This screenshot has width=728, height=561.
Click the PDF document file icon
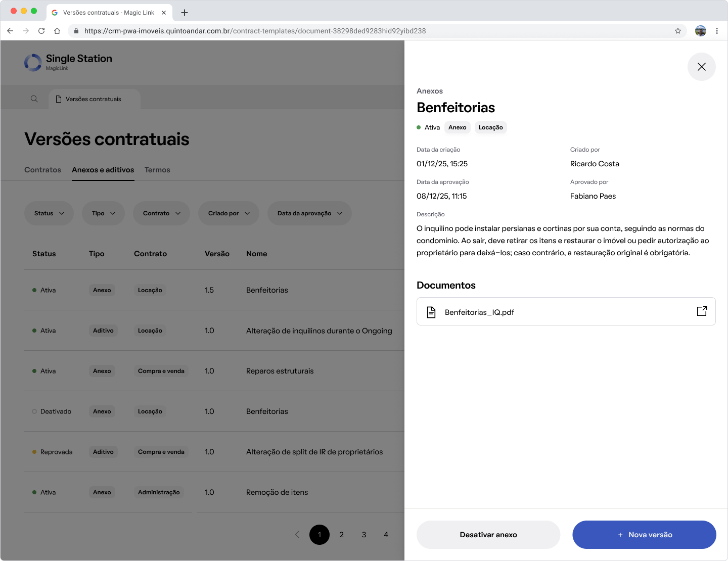coord(431,312)
